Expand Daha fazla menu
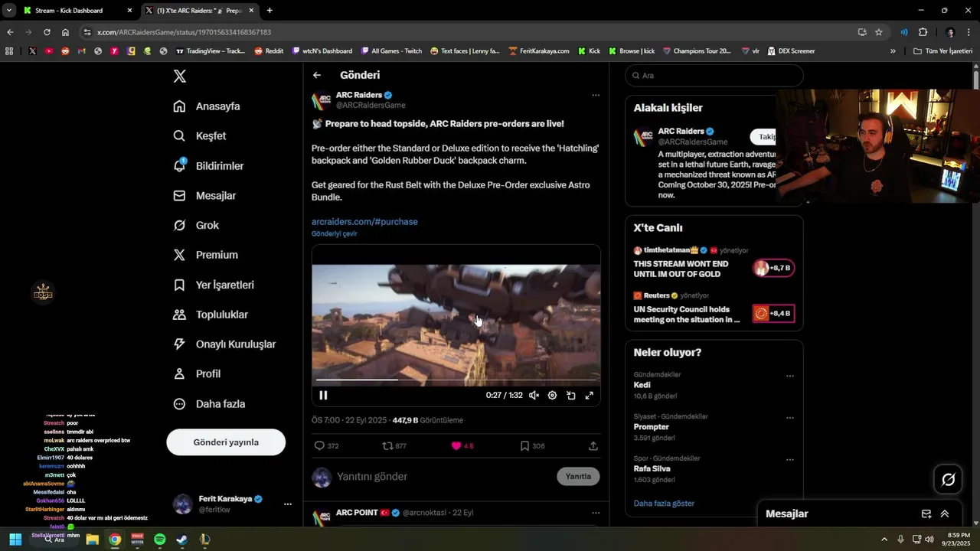Screen dimensions: 980x551 209,404
